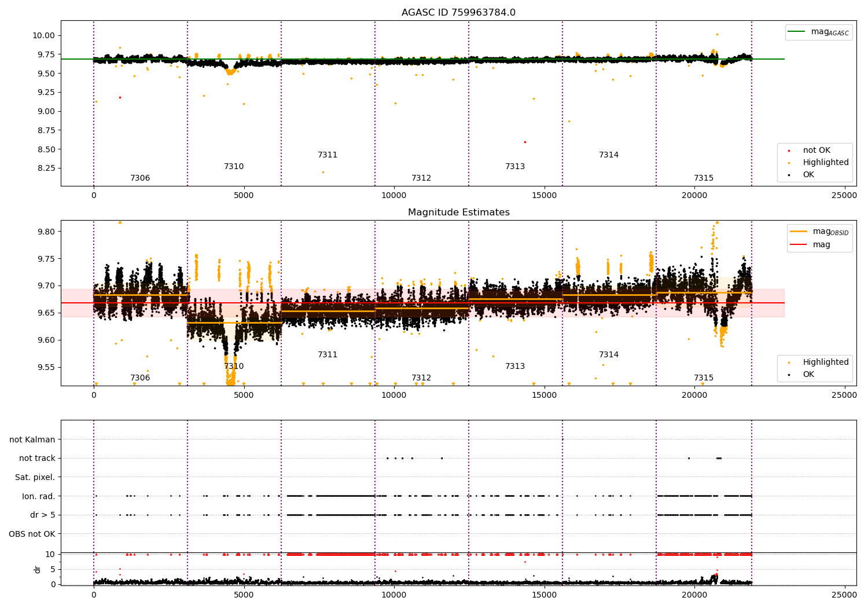868x608 pixels.
Task: Select the 'OK' legend entry in top plot
Action: (x=803, y=174)
